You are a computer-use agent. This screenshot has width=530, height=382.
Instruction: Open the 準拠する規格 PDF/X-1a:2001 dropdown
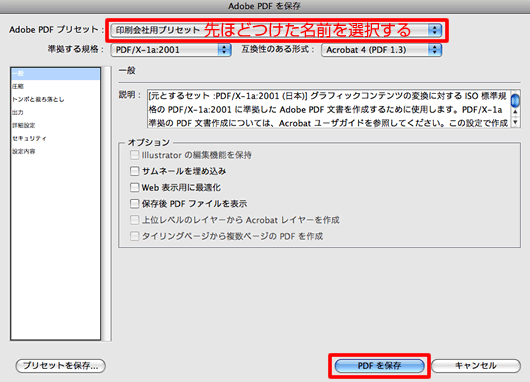(171, 50)
